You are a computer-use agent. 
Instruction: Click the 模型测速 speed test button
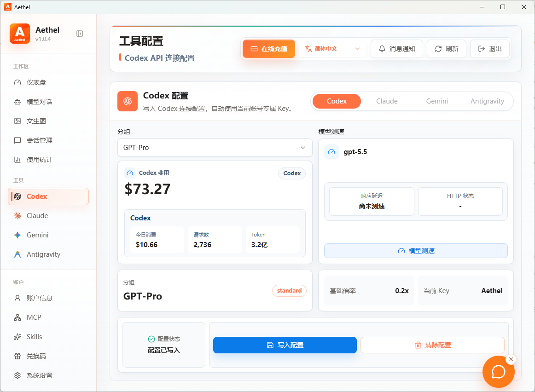coord(416,251)
